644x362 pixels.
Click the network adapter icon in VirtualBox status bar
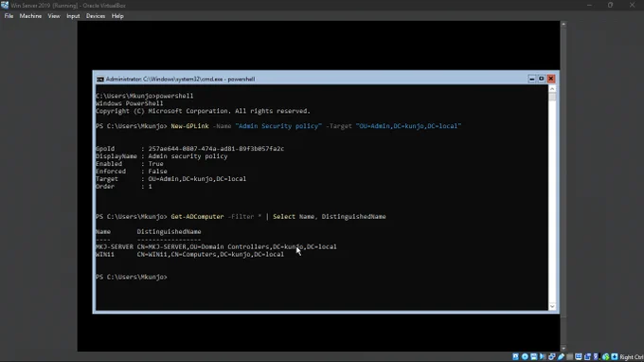pyautogui.click(x=551, y=356)
